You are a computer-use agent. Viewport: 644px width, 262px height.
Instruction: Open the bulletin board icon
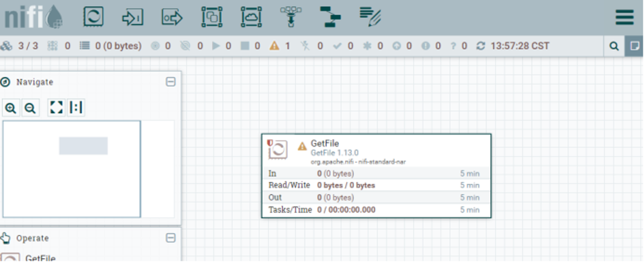(x=634, y=46)
